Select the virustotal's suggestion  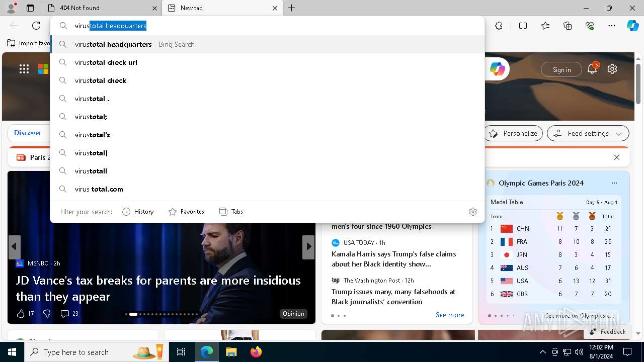coord(267,135)
